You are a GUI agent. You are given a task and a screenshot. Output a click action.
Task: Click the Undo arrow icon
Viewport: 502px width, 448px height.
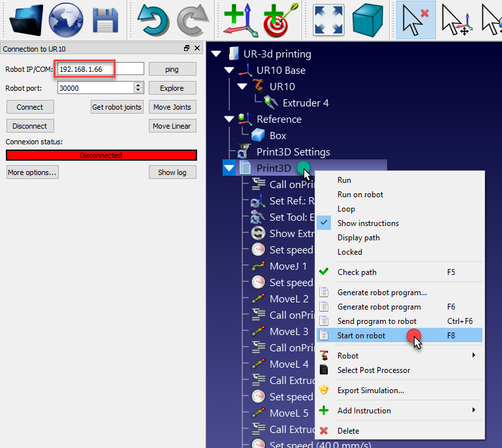point(153,20)
